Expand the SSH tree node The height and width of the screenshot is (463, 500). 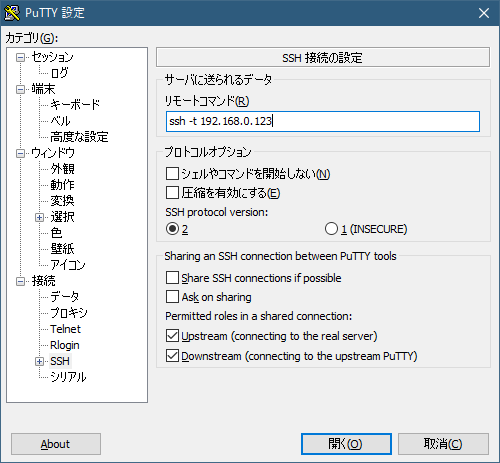tap(39, 362)
